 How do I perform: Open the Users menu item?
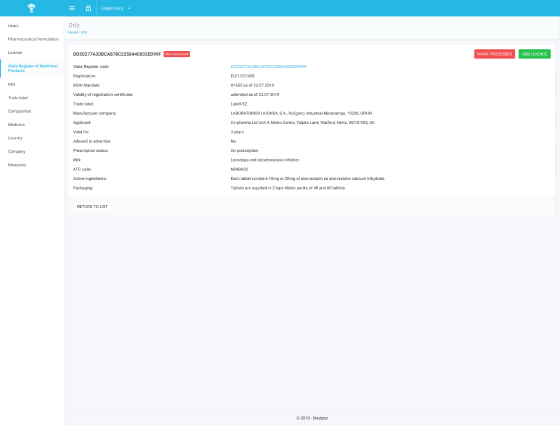point(13,26)
